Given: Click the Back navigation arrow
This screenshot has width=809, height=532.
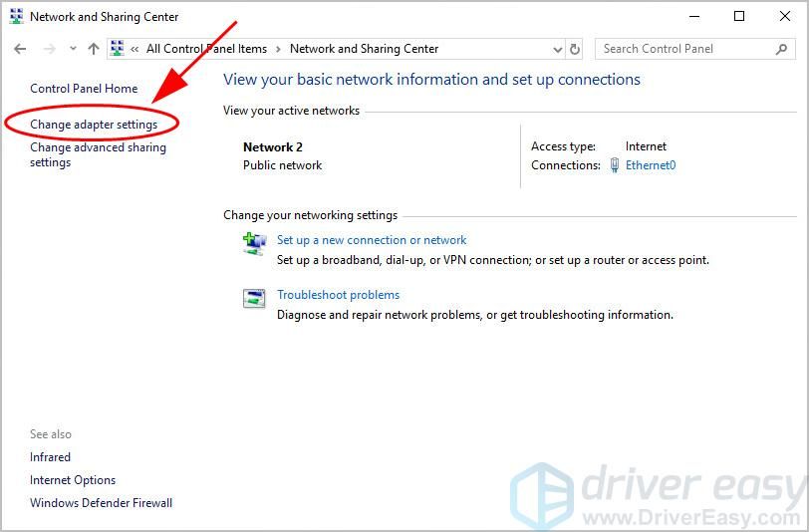Looking at the screenshot, I should [20, 49].
